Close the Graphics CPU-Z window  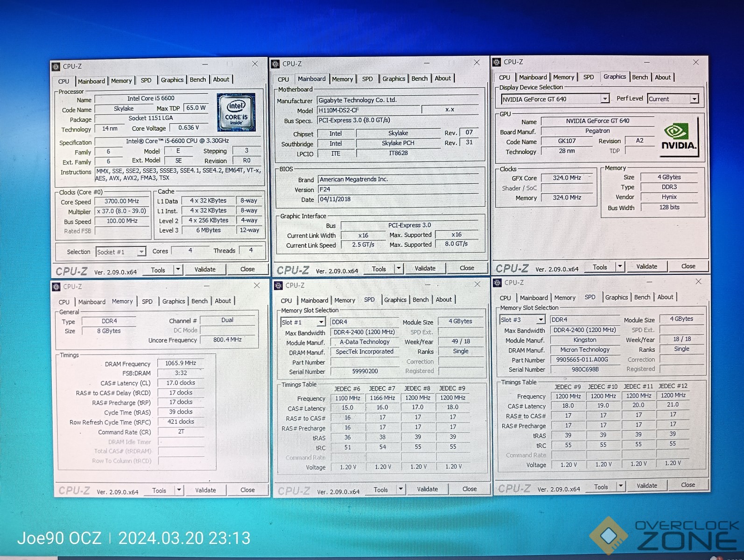[x=695, y=62]
